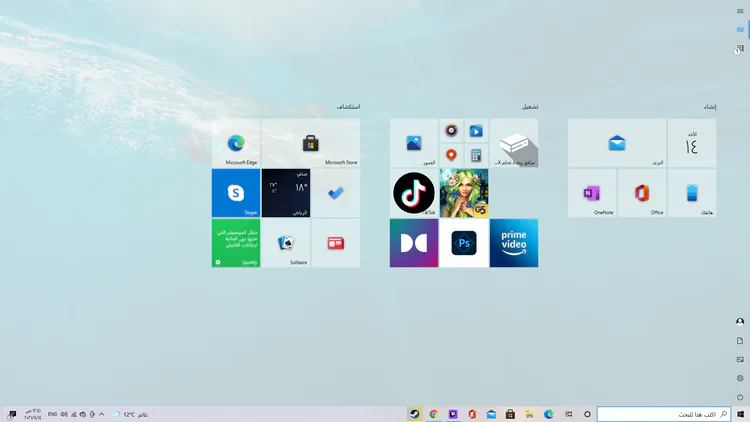This screenshot has width=750, height=422.
Task: Open the Movies & TV small tile
Action: tap(476, 131)
